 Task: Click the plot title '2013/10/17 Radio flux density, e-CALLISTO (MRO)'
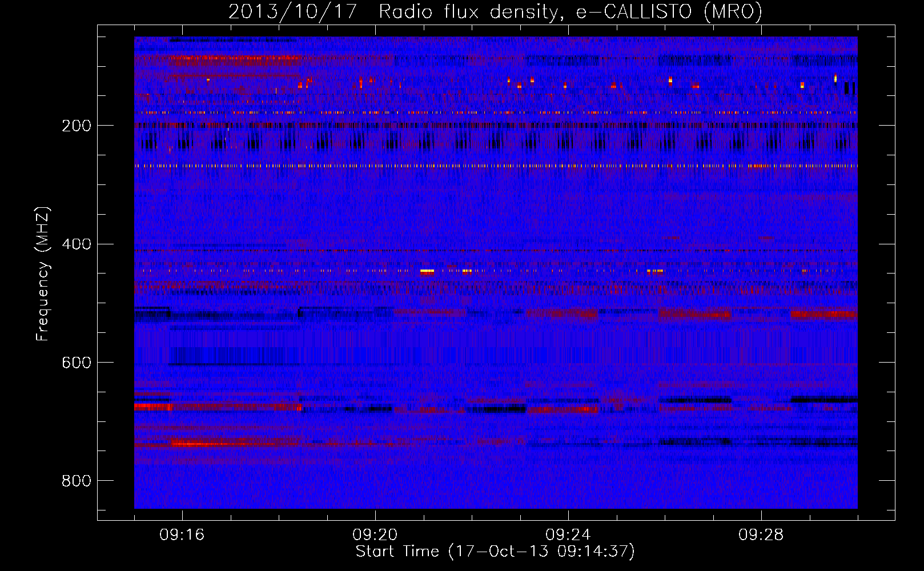pyautogui.click(x=495, y=12)
